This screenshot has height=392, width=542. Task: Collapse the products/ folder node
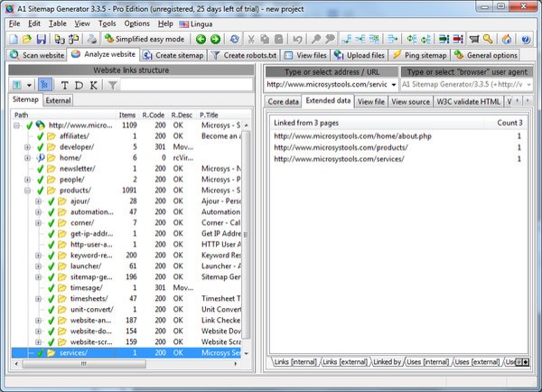click(28, 191)
